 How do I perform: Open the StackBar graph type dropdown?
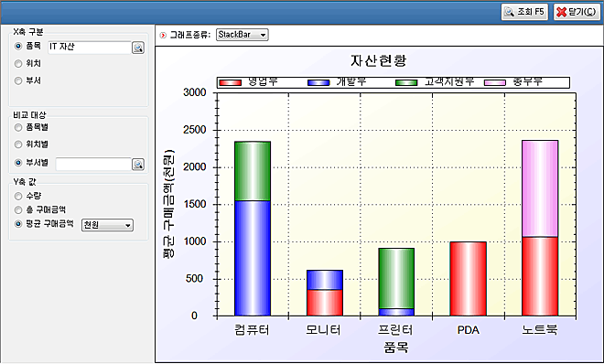(x=242, y=35)
